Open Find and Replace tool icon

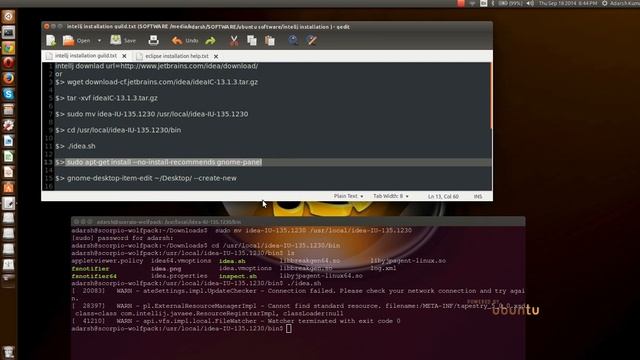tap(311, 40)
